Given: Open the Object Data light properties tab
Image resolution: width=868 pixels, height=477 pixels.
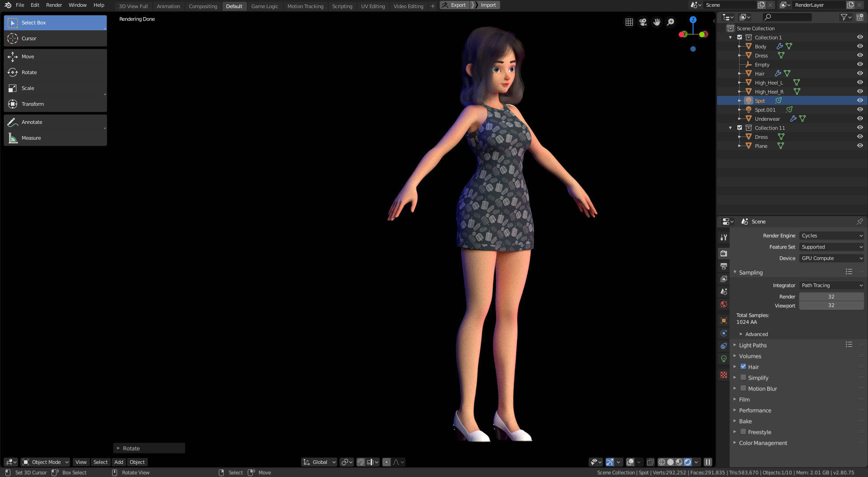Looking at the screenshot, I should (x=724, y=359).
